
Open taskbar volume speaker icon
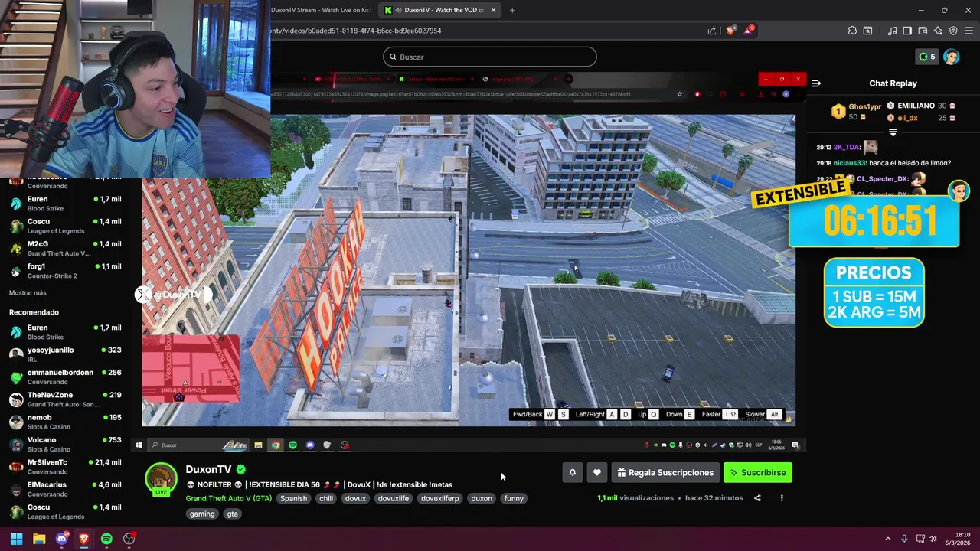tap(932, 539)
